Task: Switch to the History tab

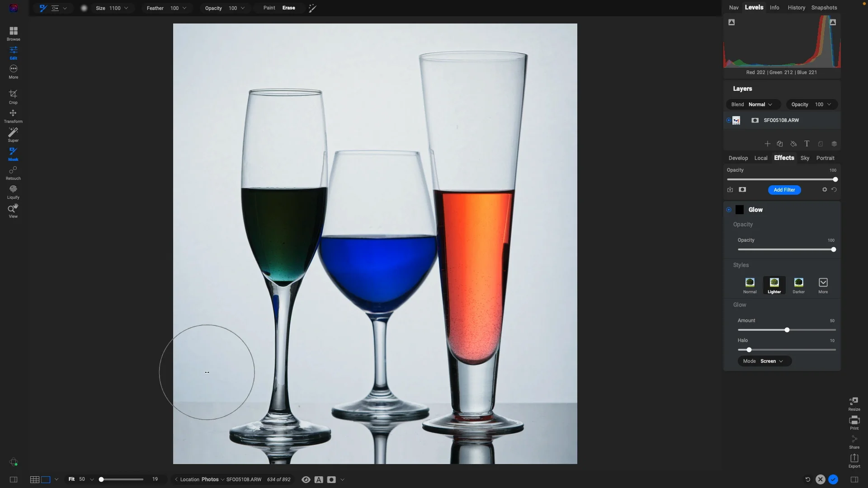Action: (x=796, y=8)
